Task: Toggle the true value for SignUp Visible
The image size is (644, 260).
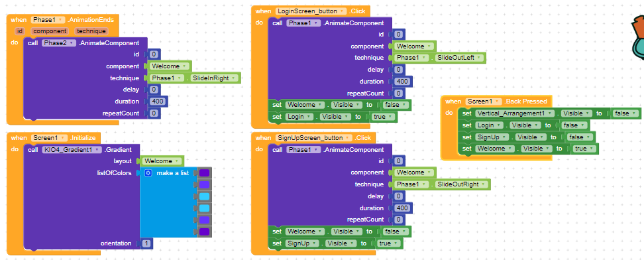Action: pos(388,243)
